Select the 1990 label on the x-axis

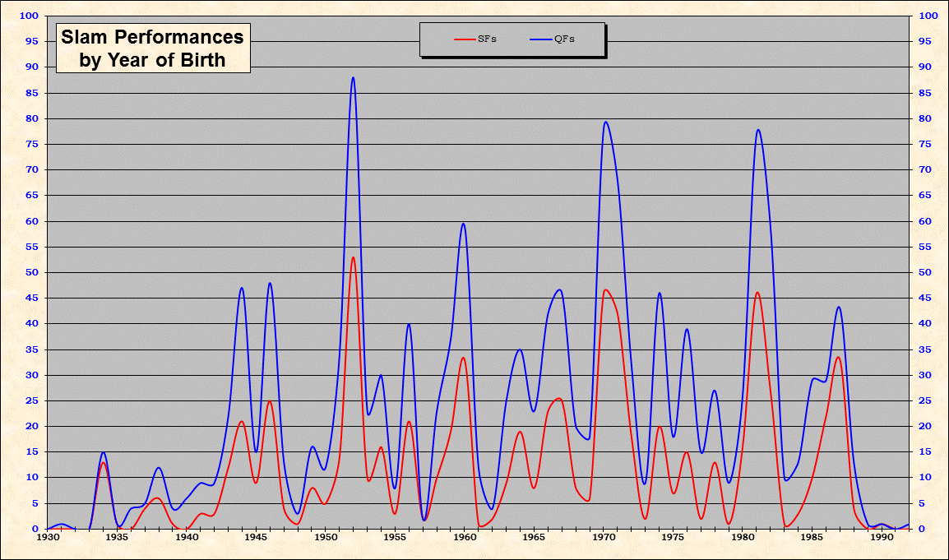click(x=882, y=537)
